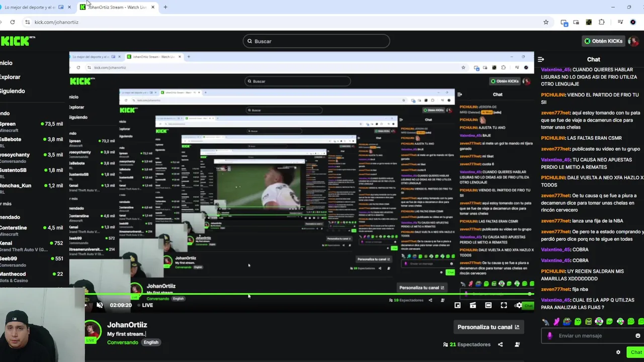Click username Valxntino_45 asking about the APP
The height and width of the screenshot is (362, 644).
click(x=555, y=300)
